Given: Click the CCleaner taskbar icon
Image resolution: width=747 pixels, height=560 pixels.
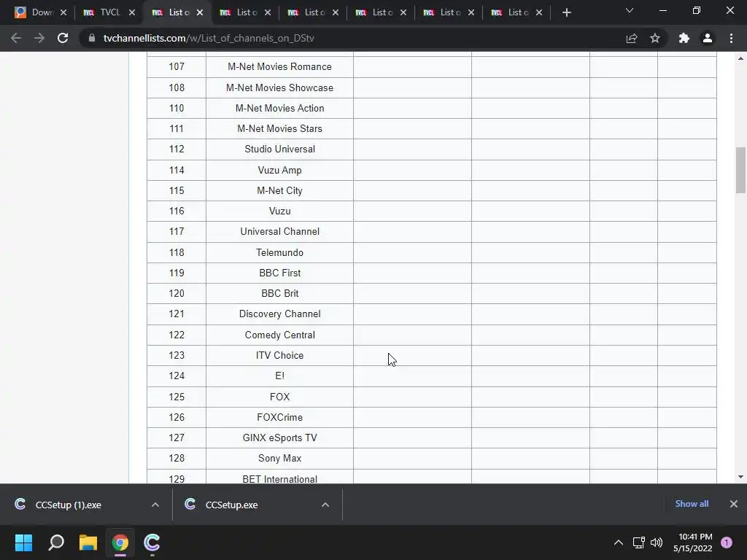Looking at the screenshot, I should (x=152, y=542).
